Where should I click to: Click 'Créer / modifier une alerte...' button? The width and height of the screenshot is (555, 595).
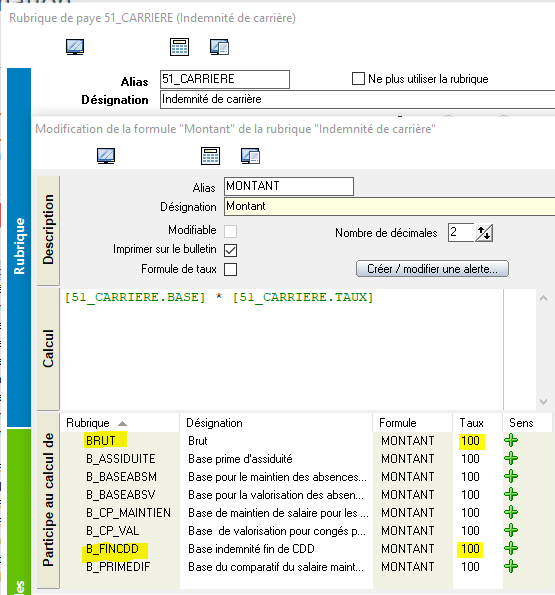432,269
